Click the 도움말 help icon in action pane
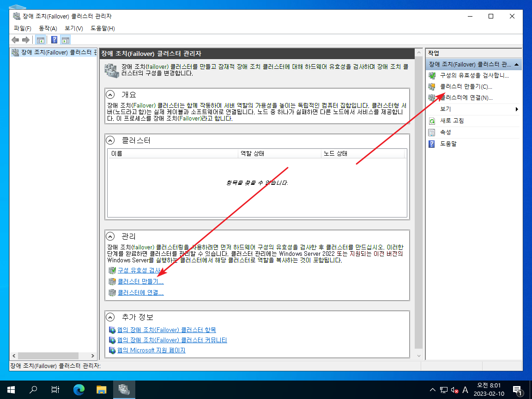The height and width of the screenshot is (399, 532). point(432,144)
